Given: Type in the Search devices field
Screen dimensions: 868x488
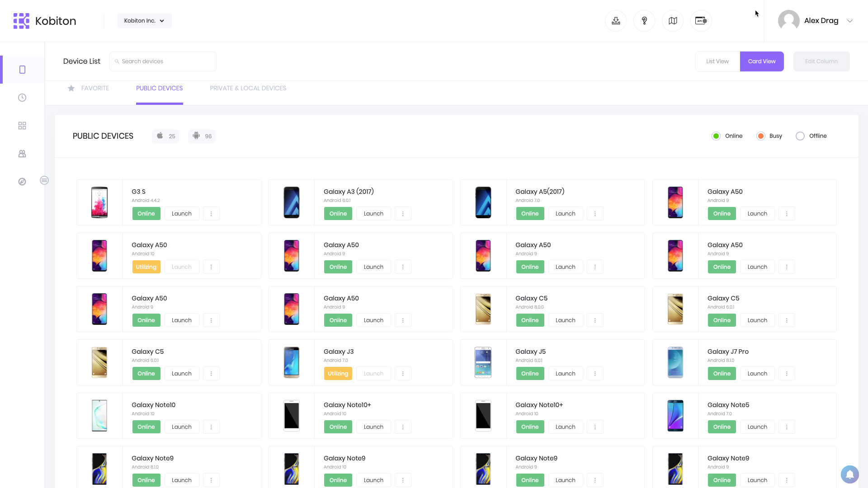Looking at the screenshot, I should point(163,61).
